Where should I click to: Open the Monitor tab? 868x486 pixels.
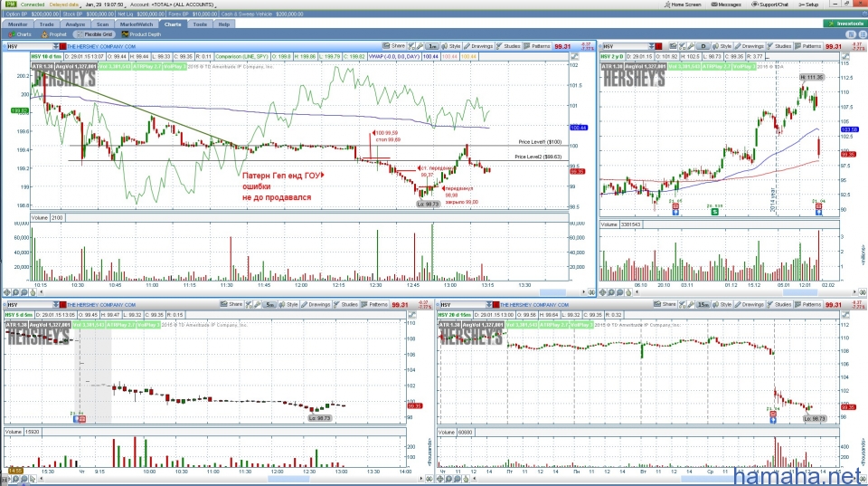click(17, 24)
